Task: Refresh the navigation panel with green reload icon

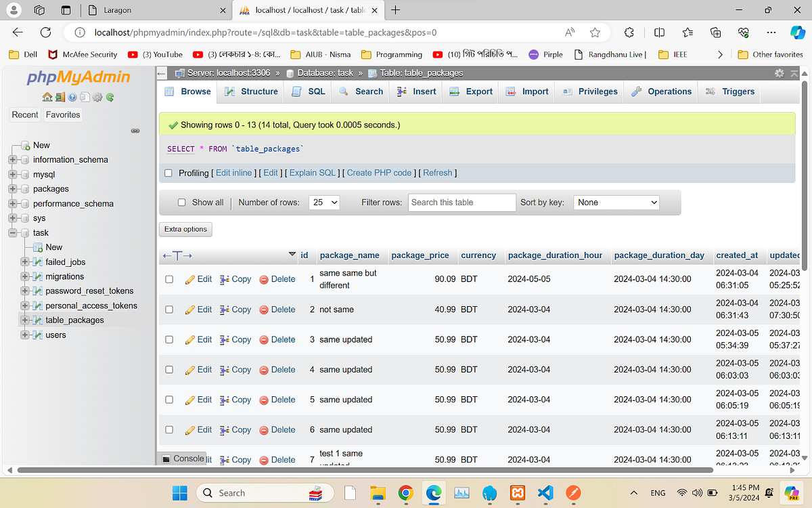Action: tap(110, 97)
